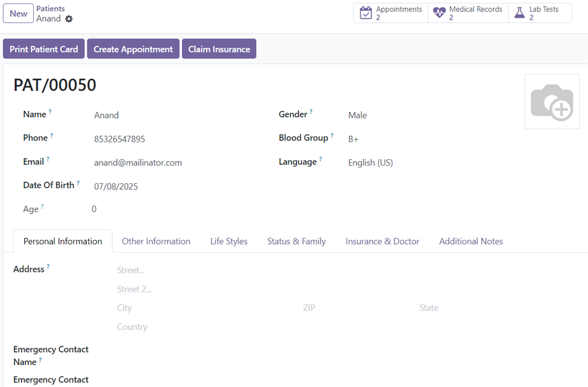Click the Street address input field
Viewport: 588px width, 387px height.
pyautogui.click(x=131, y=269)
